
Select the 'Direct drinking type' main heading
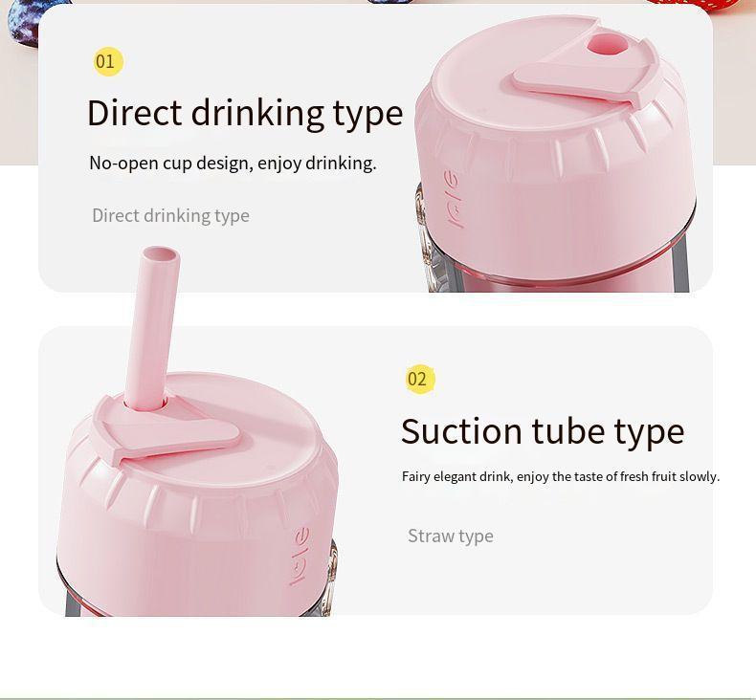(x=245, y=114)
